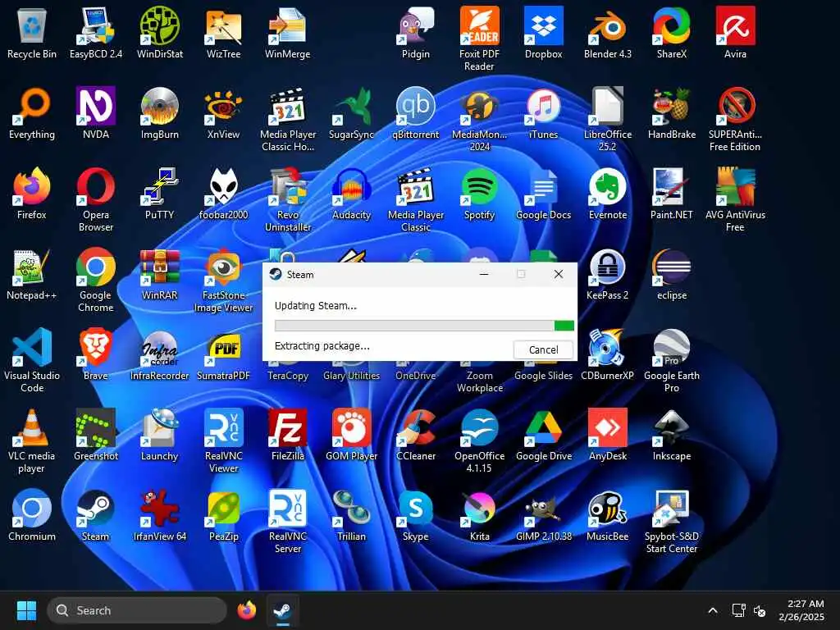Select the Google Earth Pro icon
Image resolution: width=840 pixels, height=630 pixels.
(x=672, y=360)
